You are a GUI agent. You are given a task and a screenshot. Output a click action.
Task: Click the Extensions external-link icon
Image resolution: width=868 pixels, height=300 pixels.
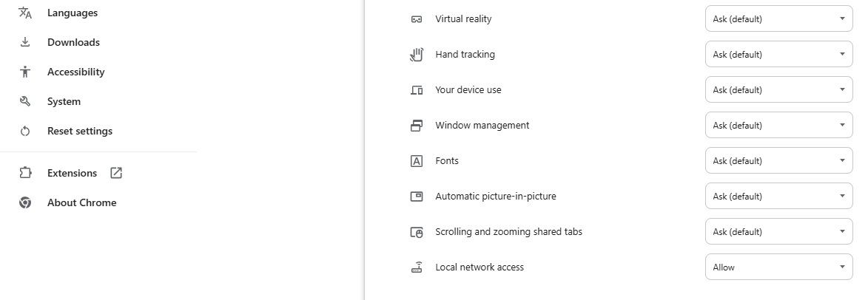click(x=116, y=173)
